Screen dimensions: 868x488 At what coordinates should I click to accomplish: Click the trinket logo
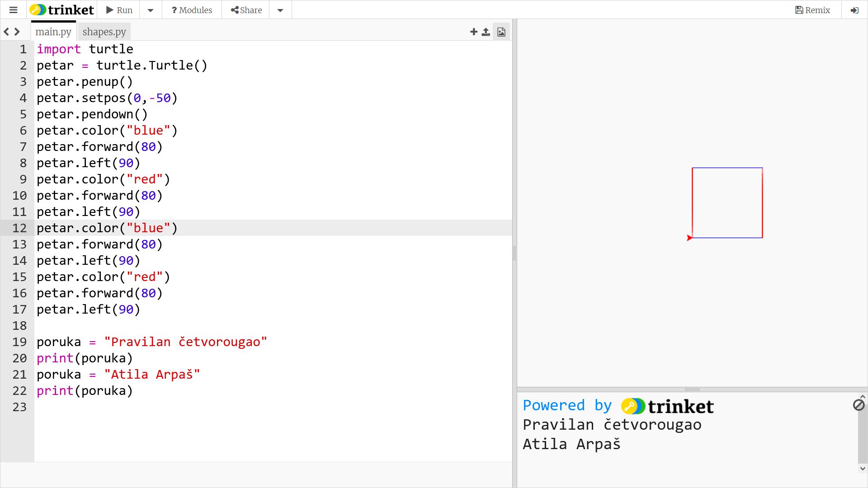tap(62, 10)
